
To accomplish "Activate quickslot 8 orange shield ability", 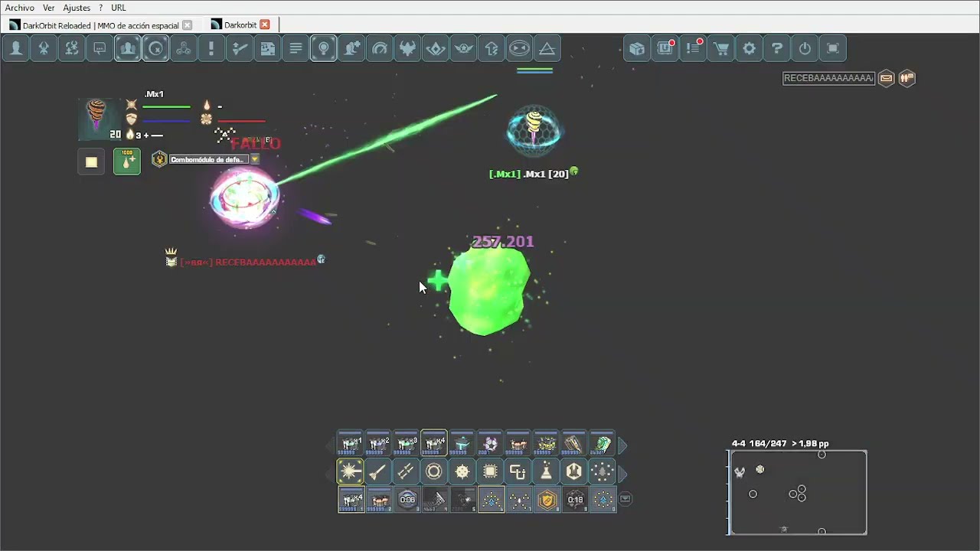I will pos(546,500).
